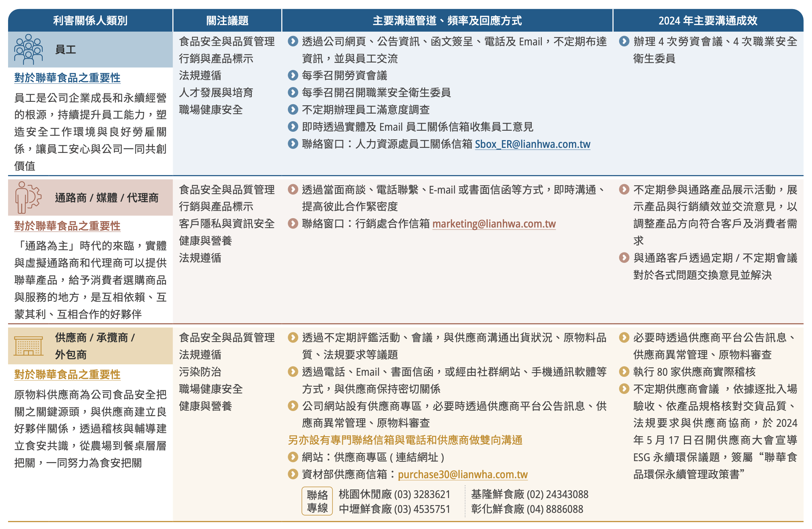Click bullet arrow before 每季召開勞資會議
This screenshot has width=812, height=529.
coord(293,75)
